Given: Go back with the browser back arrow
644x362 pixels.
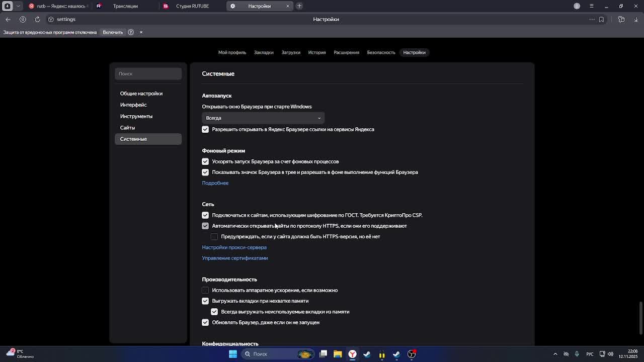Looking at the screenshot, I should click(x=8, y=19).
